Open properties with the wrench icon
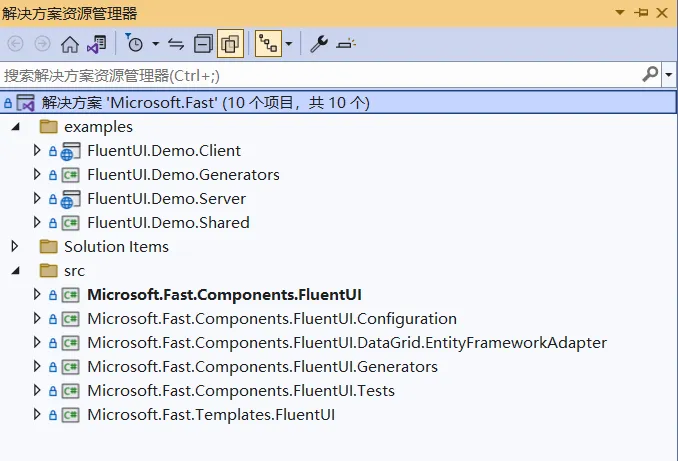The image size is (678, 461). (x=319, y=44)
